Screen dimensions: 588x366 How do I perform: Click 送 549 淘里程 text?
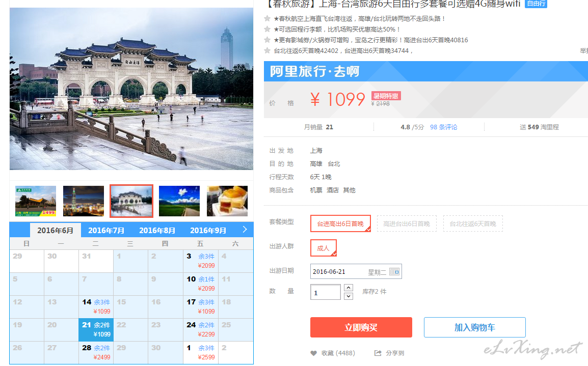[x=539, y=127]
